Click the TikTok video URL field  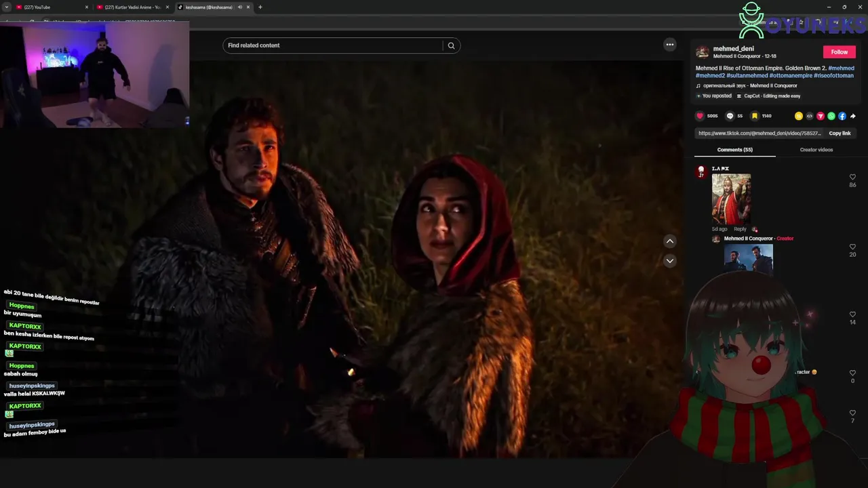(x=759, y=134)
